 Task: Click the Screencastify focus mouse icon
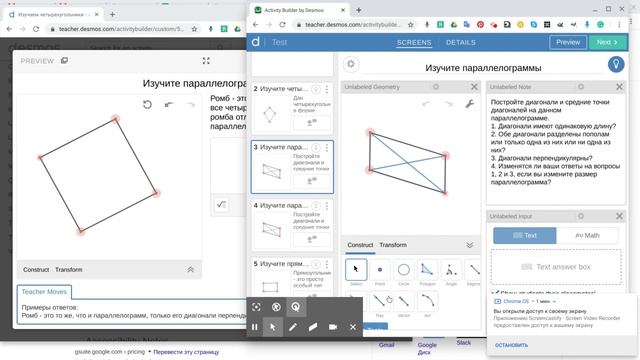pos(256,307)
